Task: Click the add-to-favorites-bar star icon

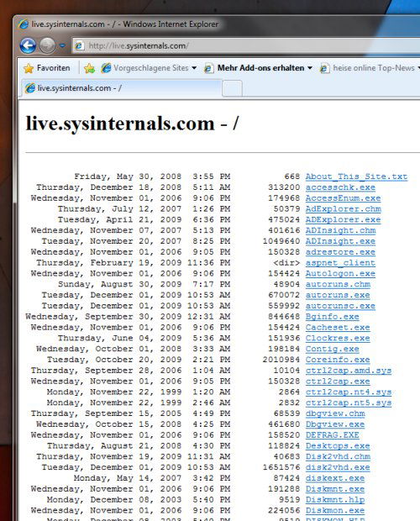Action: click(x=89, y=68)
